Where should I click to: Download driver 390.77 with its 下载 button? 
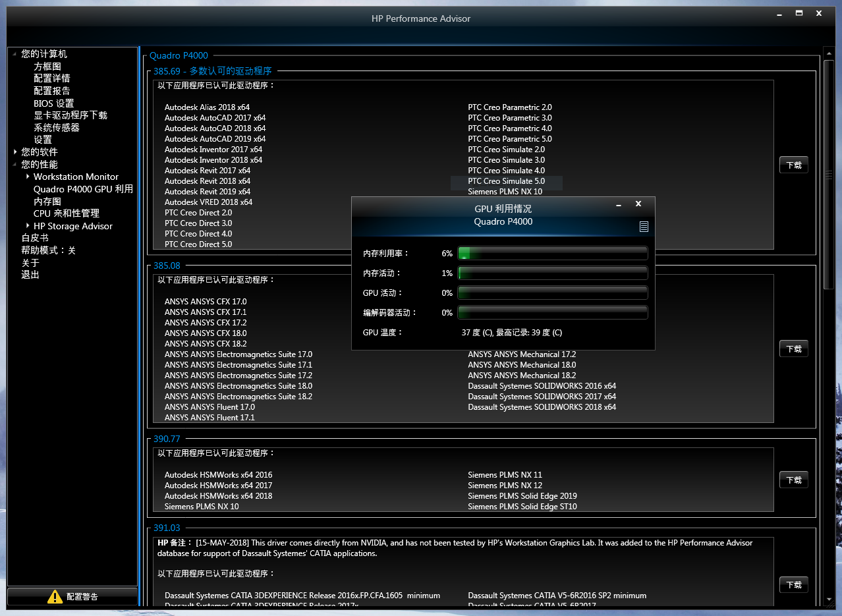(794, 480)
